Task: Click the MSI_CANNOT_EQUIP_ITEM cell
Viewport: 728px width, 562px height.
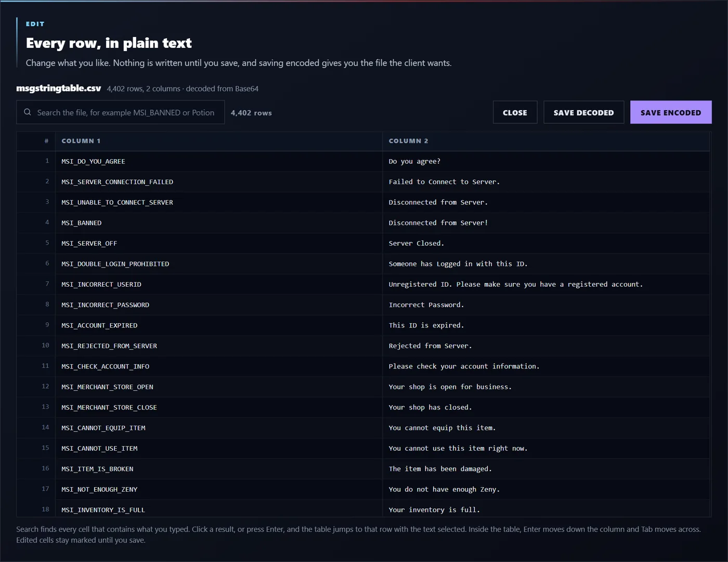Action: [x=219, y=428]
